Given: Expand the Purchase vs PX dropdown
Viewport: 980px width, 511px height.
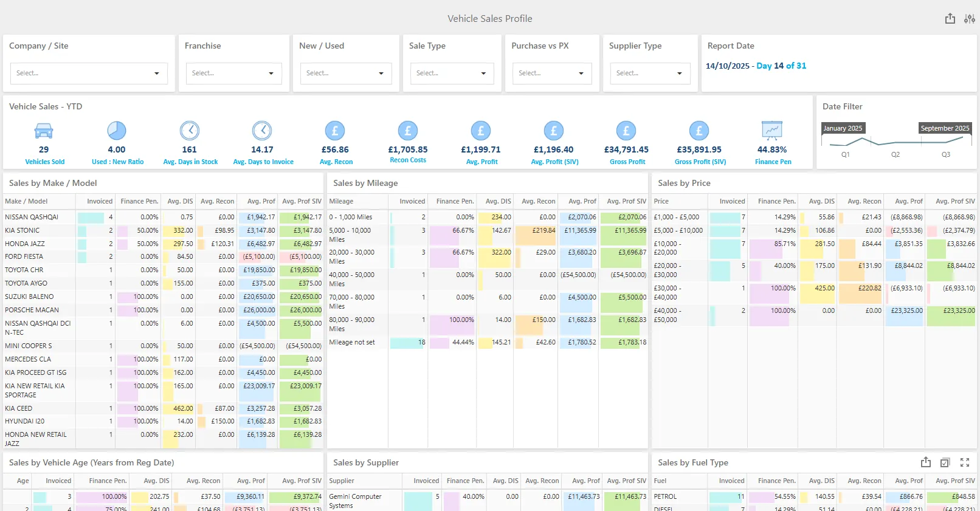Looking at the screenshot, I should pyautogui.click(x=552, y=74).
